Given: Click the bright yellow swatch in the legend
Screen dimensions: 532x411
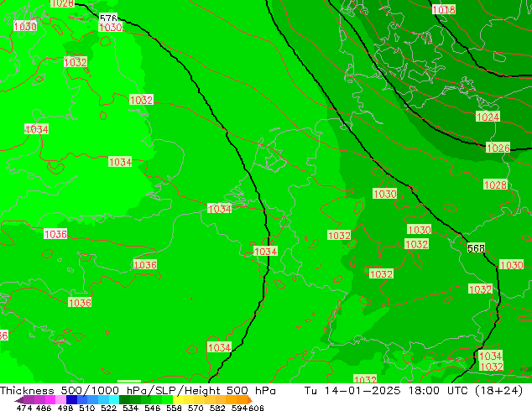Looking at the screenshot, I should (178, 399).
